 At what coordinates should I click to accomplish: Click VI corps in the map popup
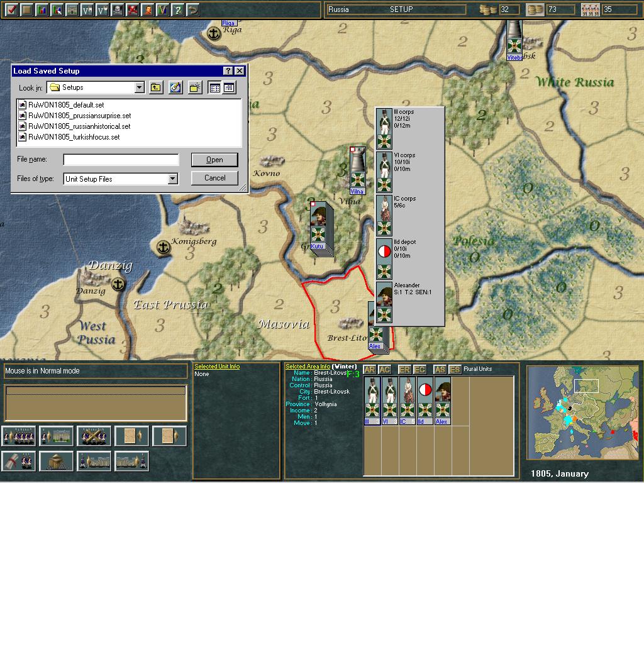(x=384, y=172)
